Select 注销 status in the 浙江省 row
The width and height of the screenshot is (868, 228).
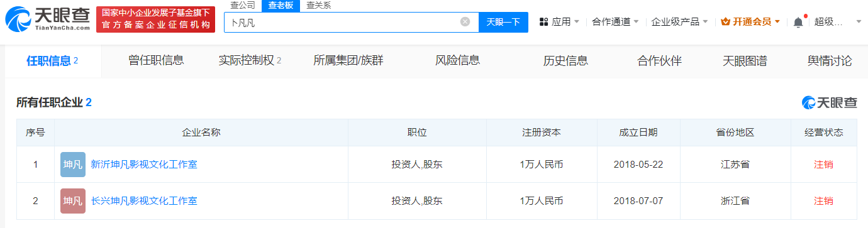[824, 201]
